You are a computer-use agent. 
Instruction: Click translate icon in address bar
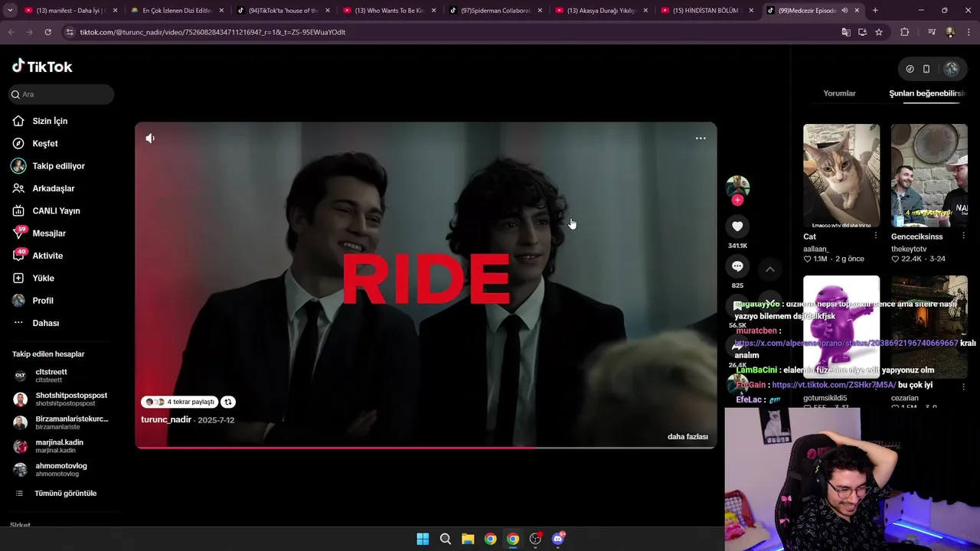click(845, 32)
